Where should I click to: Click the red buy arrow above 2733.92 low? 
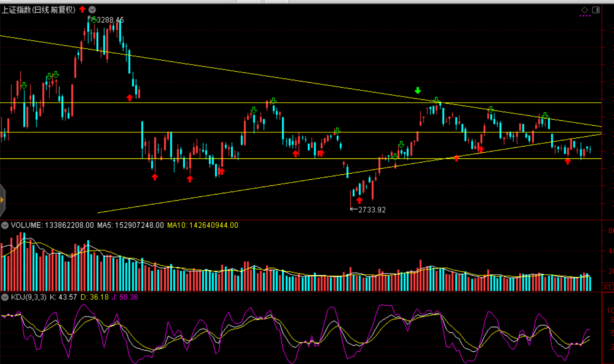(x=359, y=200)
